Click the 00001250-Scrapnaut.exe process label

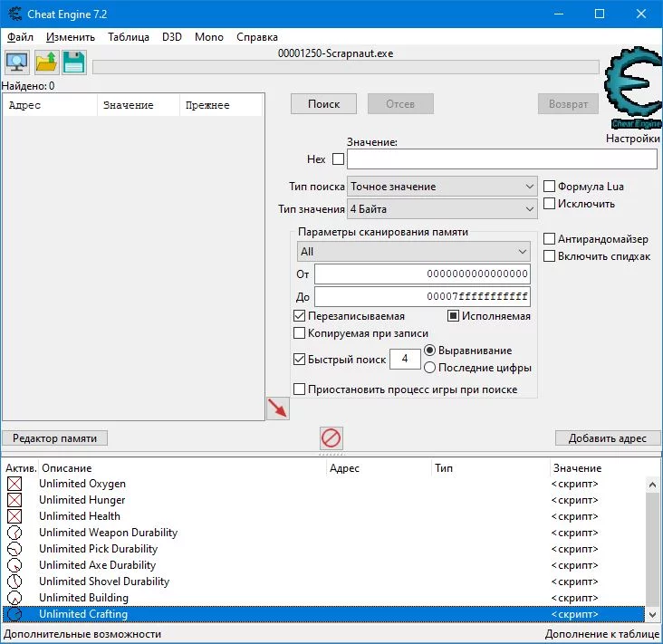coord(336,53)
